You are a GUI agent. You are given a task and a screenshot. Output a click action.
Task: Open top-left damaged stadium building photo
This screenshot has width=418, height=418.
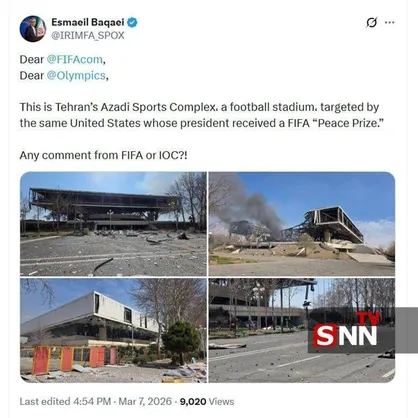tap(113, 224)
